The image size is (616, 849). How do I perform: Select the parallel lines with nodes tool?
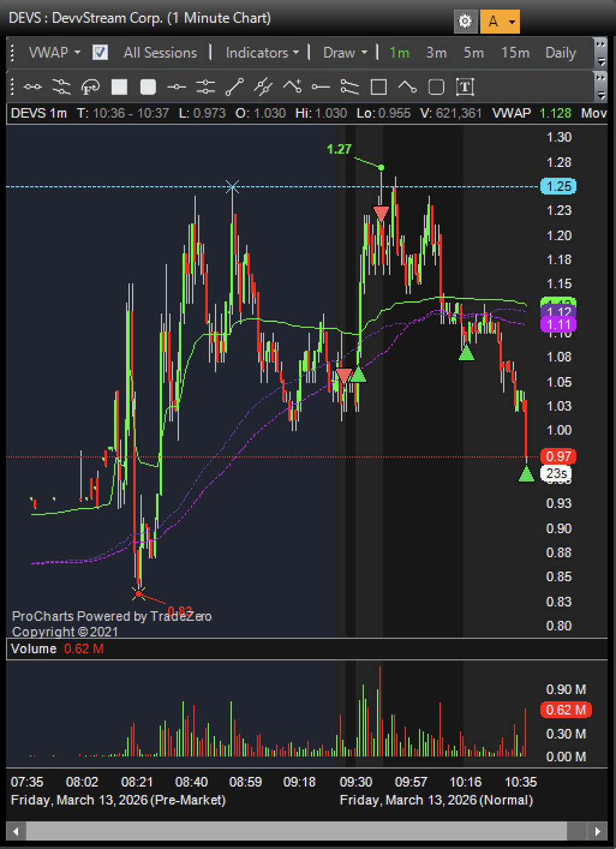[62, 87]
